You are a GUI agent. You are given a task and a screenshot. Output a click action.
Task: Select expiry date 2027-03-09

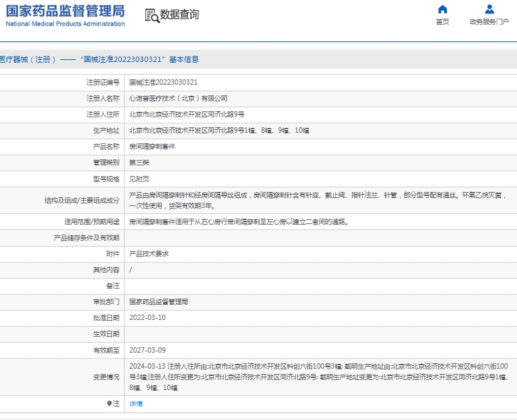(147, 350)
